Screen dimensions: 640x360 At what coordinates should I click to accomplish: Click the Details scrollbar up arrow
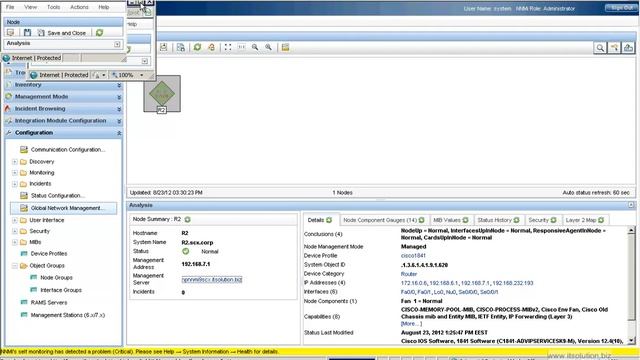tap(631, 231)
